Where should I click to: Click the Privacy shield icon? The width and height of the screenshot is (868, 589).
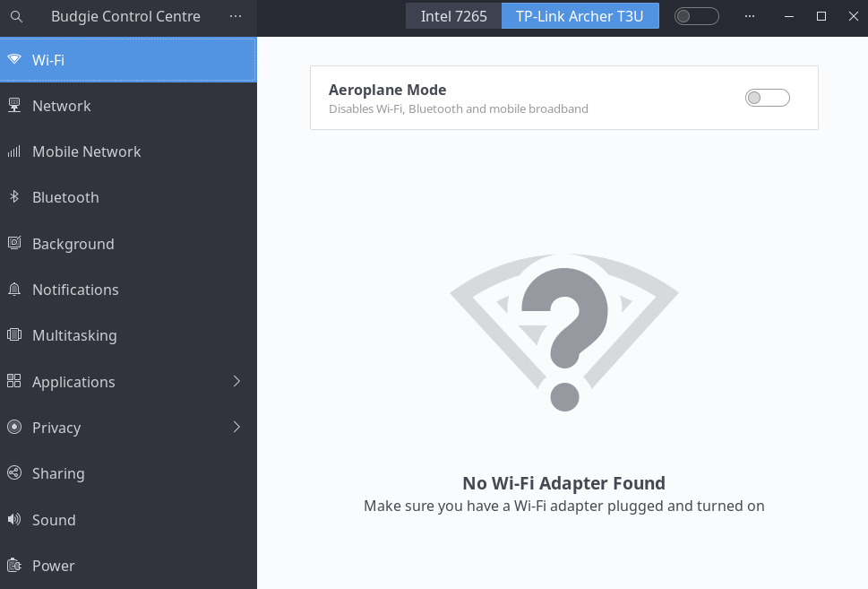tap(14, 427)
